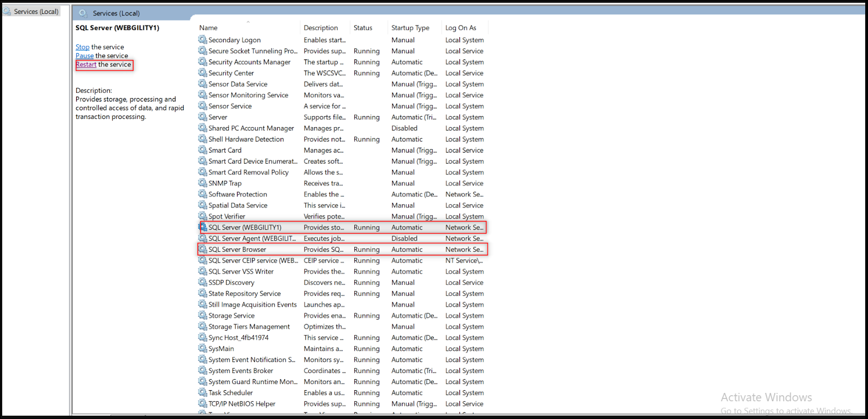The image size is (868, 419).
Task: Click the gear icon beside SQL Server VSS Writer
Action: pyautogui.click(x=203, y=271)
